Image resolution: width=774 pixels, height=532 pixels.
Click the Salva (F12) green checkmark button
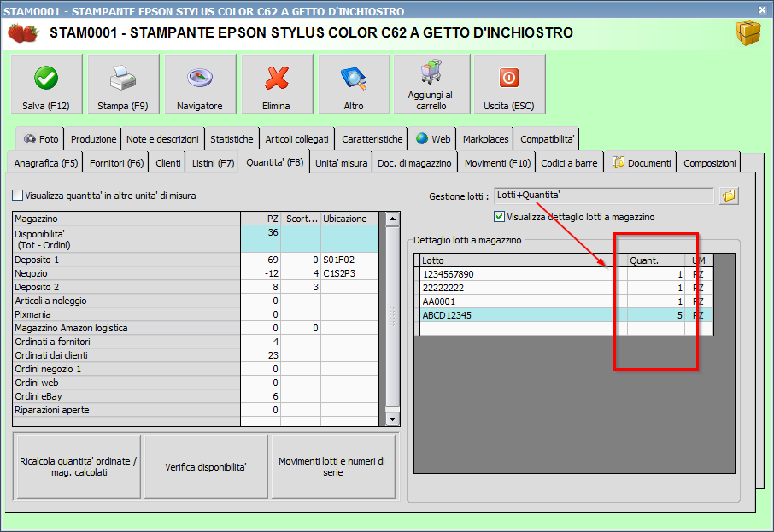click(46, 84)
